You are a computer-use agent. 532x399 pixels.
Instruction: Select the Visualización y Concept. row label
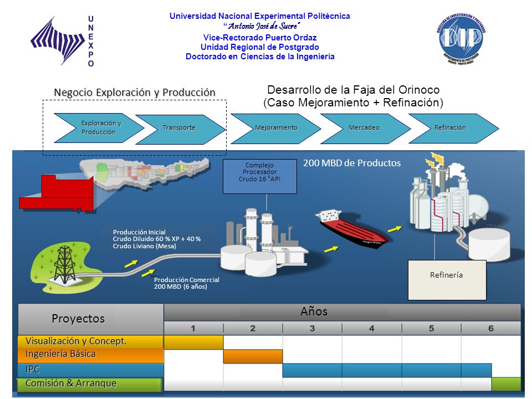click(x=90, y=341)
